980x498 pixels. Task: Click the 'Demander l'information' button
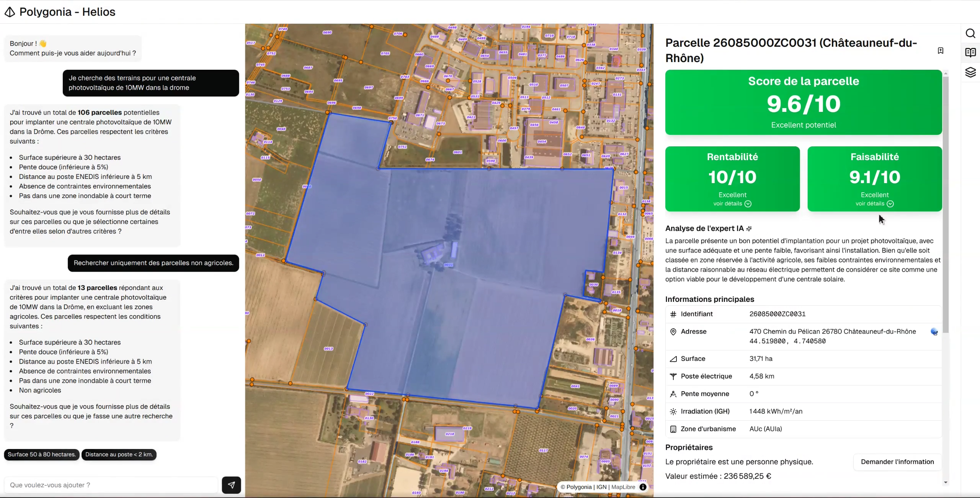point(897,462)
